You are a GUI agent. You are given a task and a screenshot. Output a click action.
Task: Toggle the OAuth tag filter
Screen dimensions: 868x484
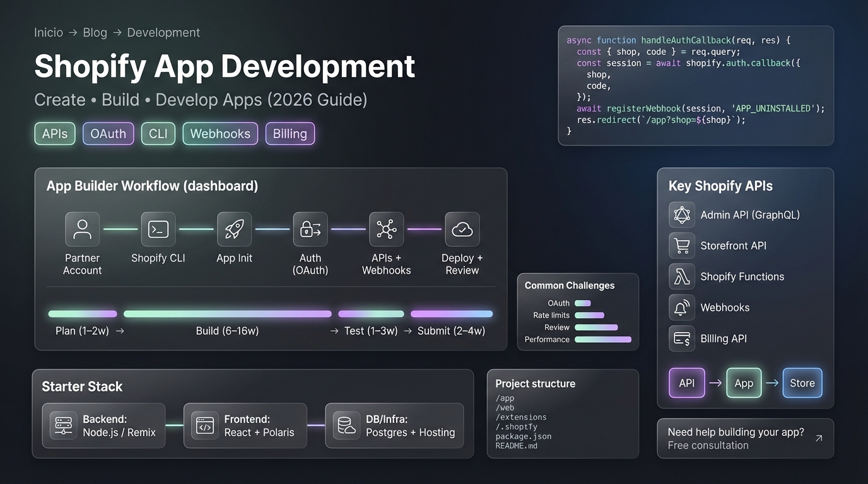click(108, 134)
